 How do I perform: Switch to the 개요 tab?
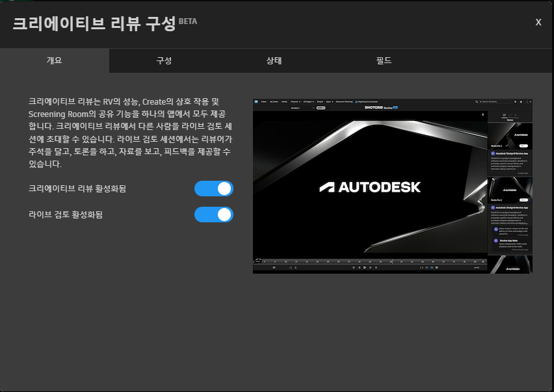tap(55, 60)
